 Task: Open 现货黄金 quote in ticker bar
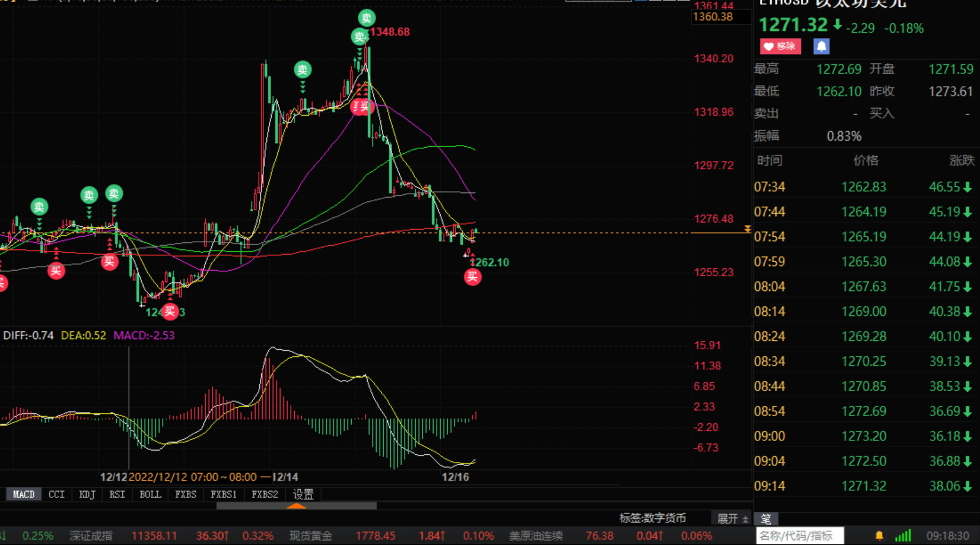pos(310,536)
